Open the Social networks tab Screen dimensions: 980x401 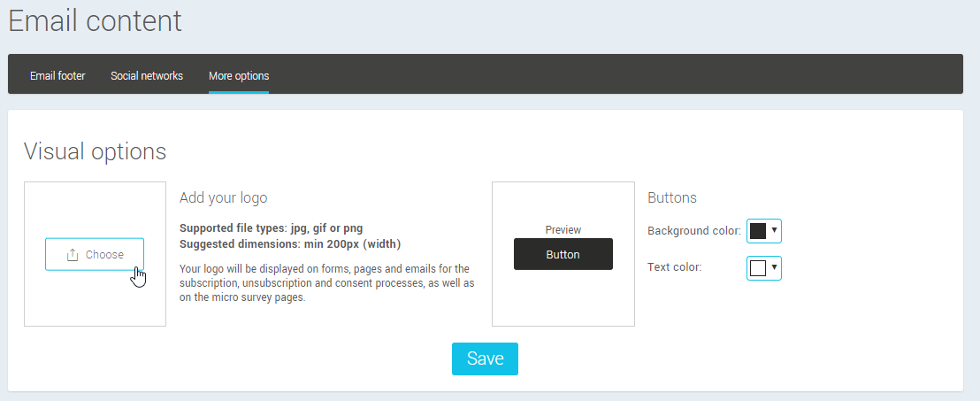coord(147,76)
